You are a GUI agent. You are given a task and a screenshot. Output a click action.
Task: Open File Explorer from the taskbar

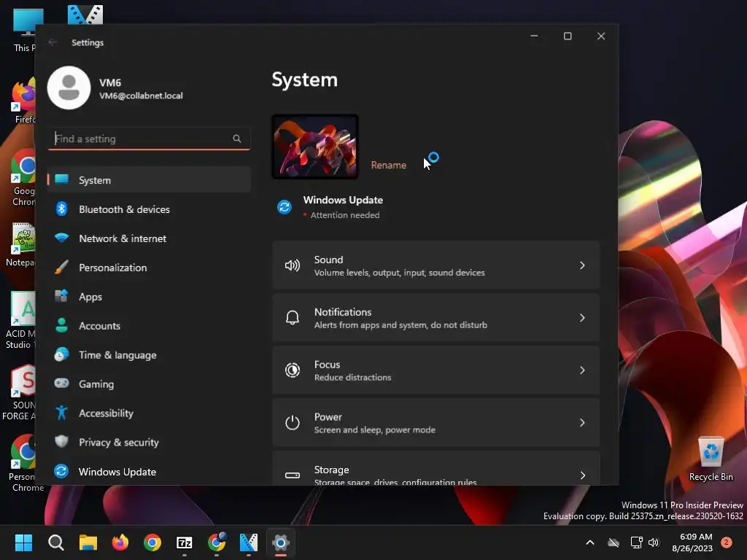point(88,542)
